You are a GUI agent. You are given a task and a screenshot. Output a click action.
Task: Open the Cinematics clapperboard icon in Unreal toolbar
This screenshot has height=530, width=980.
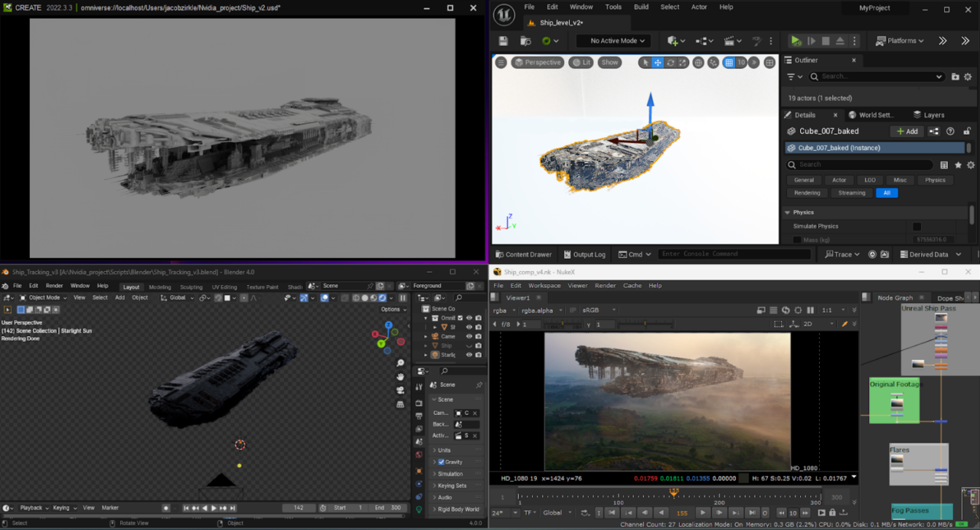click(729, 41)
